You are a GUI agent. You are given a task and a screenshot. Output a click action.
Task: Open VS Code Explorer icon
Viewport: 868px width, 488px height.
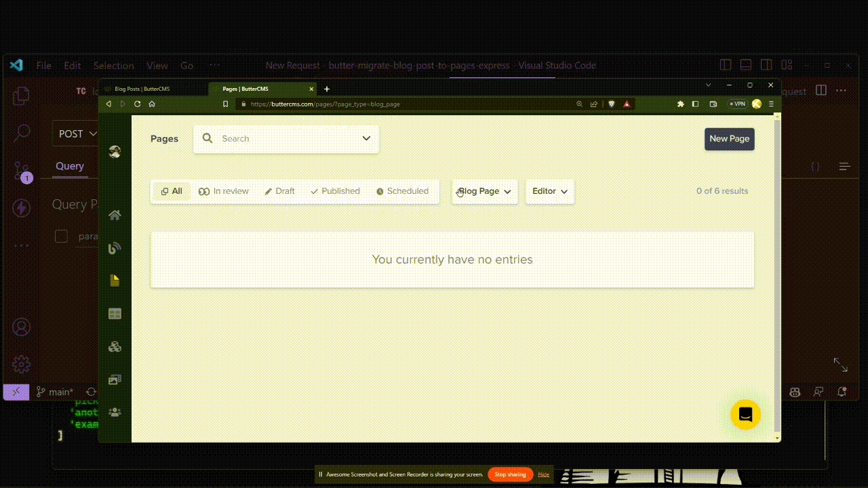point(22,96)
